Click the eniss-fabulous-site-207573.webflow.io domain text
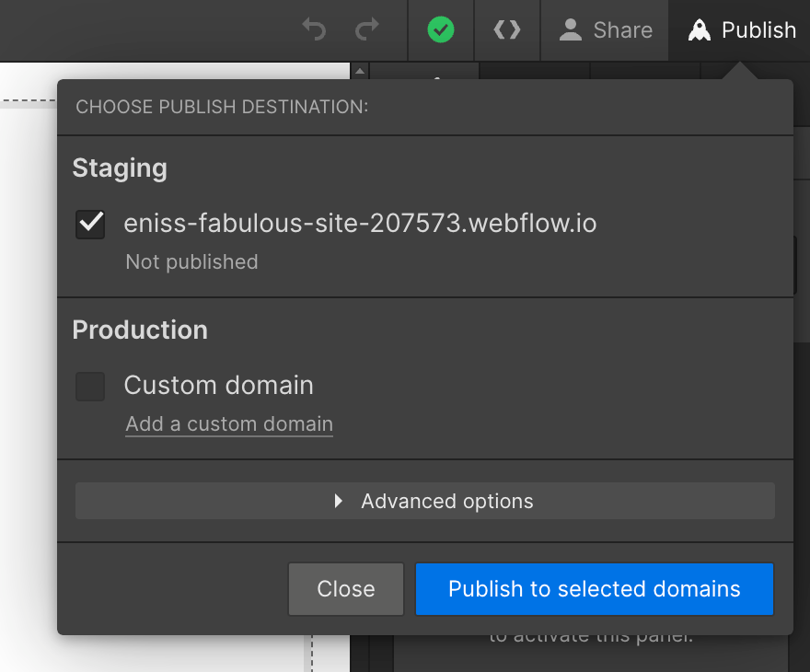Image resolution: width=810 pixels, height=672 pixels. point(362,223)
